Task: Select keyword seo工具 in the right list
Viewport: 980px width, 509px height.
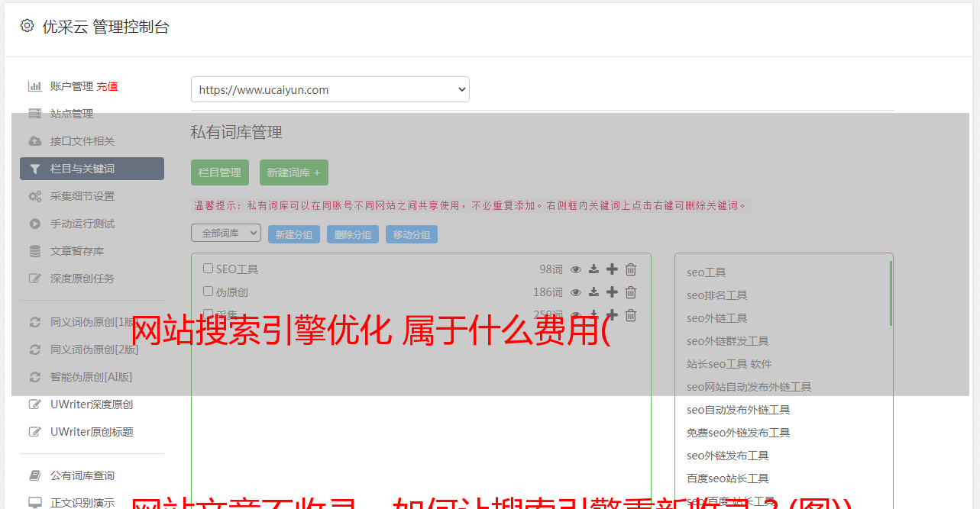Action: click(707, 272)
